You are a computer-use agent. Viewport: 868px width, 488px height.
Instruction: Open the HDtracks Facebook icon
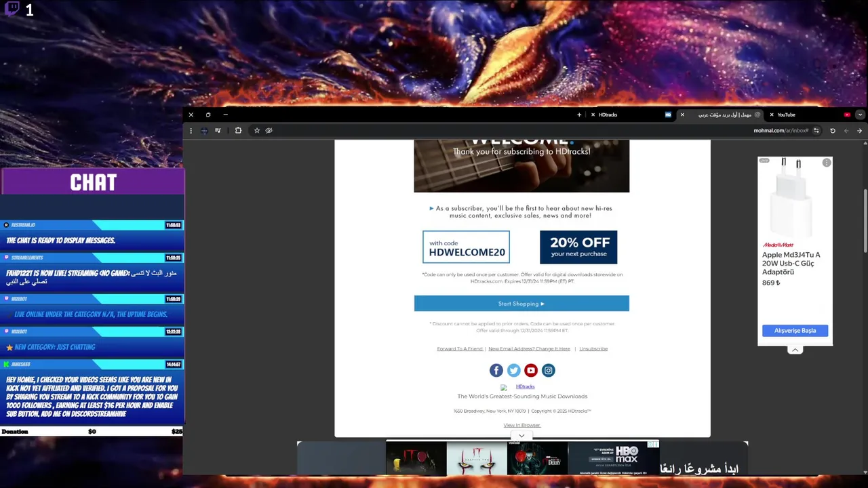496,370
